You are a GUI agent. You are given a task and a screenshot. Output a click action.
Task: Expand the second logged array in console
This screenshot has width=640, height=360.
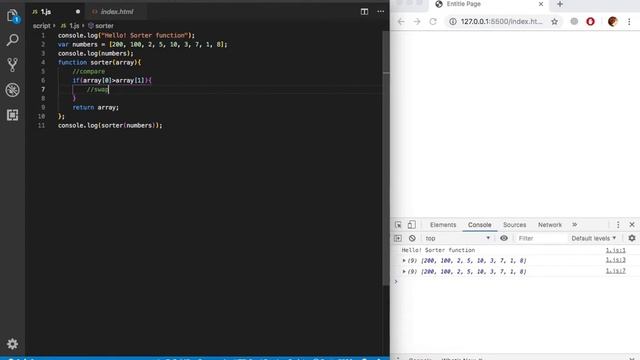pyautogui.click(x=404, y=271)
